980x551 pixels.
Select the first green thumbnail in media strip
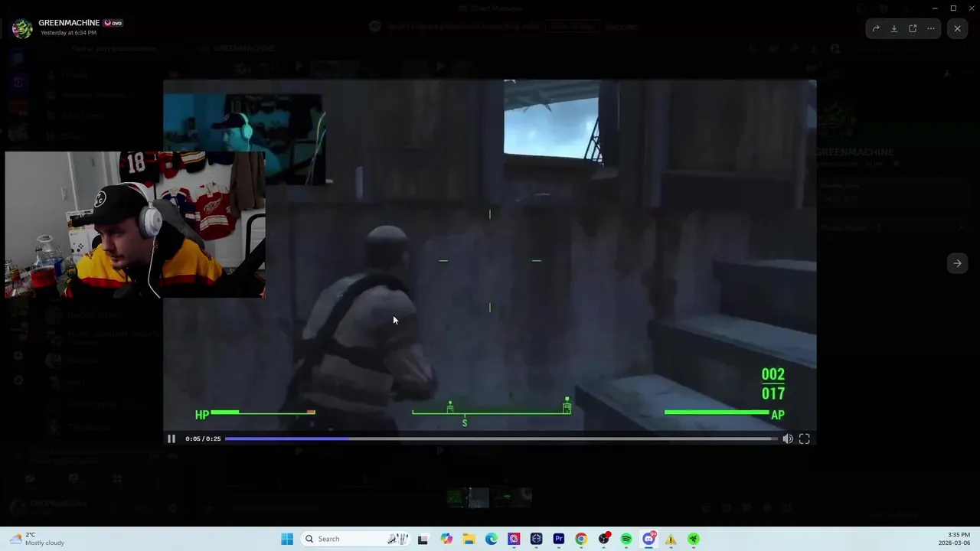[457, 497]
